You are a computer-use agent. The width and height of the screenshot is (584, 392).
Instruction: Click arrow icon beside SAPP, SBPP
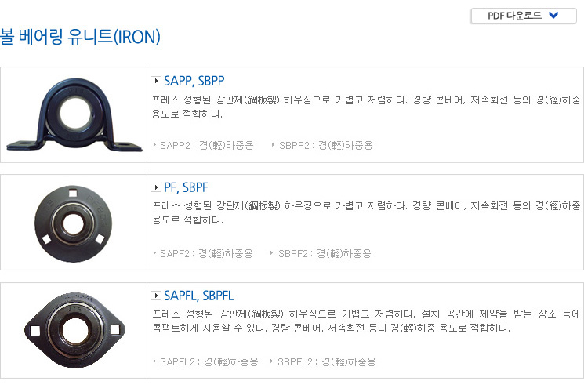[156, 81]
